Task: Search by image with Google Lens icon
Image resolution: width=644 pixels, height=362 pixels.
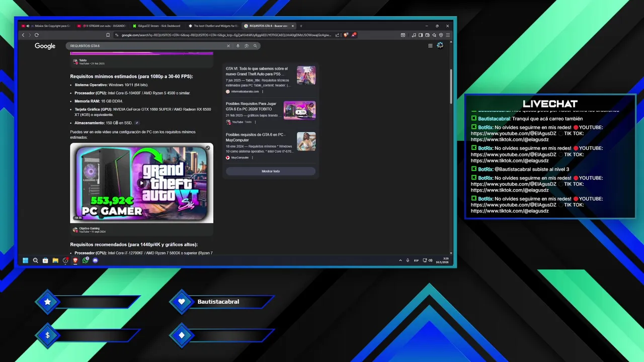Action: 247,46
